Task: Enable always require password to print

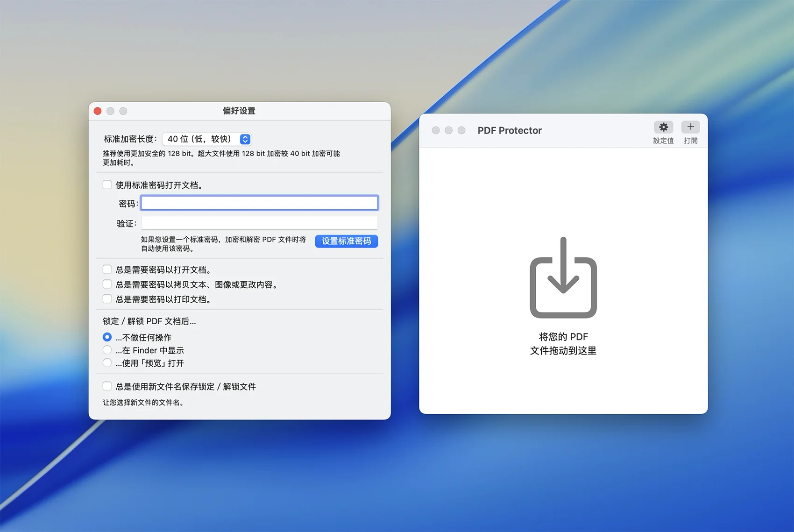Action: pos(107,299)
